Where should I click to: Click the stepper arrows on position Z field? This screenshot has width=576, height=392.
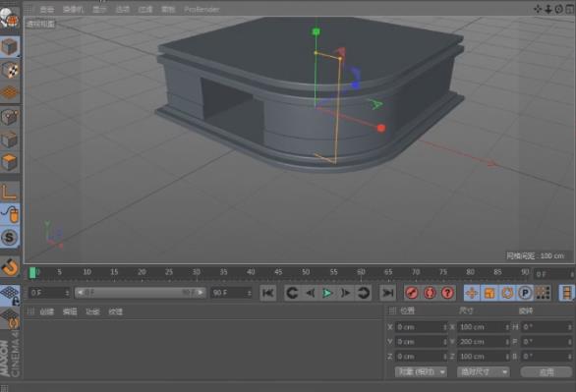(445, 357)
